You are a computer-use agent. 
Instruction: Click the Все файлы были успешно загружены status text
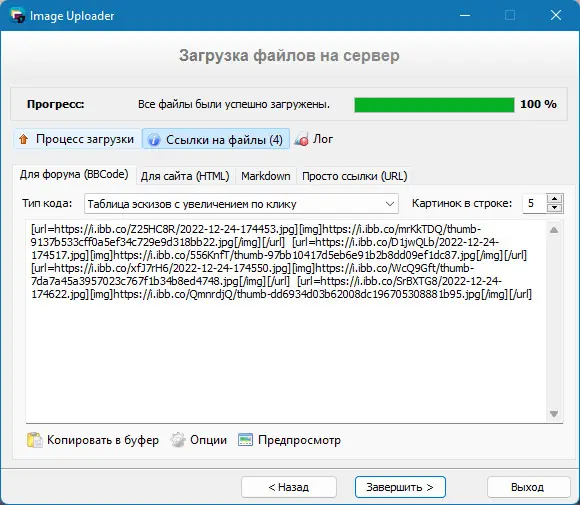[x=234, y=104]
